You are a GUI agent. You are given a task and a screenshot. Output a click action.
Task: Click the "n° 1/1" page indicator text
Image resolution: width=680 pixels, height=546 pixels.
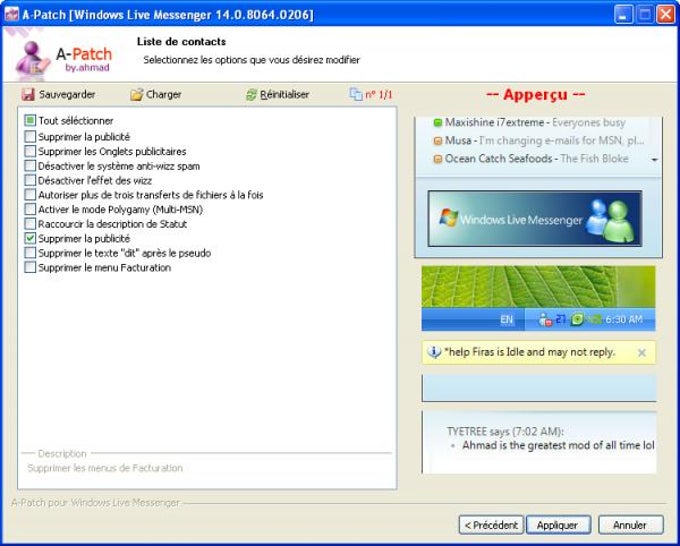[x=379, y=95]
